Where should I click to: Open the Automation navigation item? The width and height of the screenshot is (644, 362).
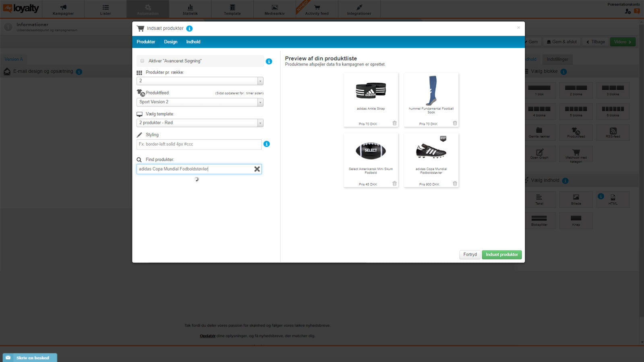coord(148,10)
